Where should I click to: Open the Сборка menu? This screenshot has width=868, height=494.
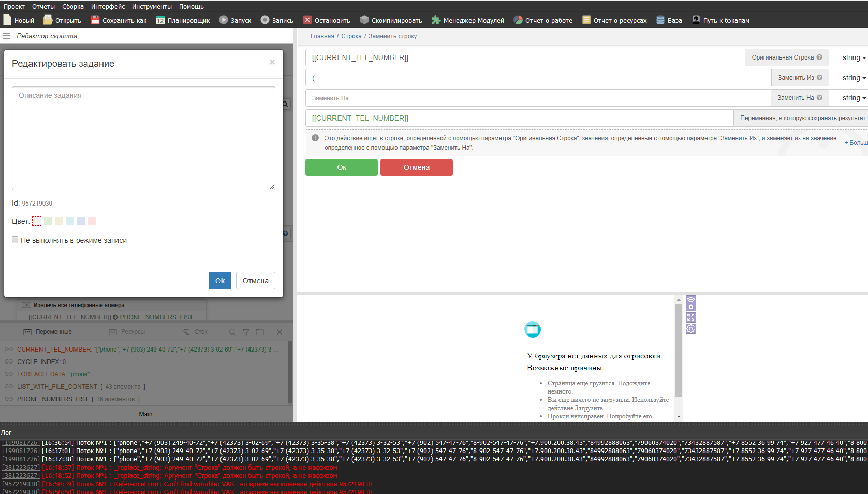click(73, 7)
